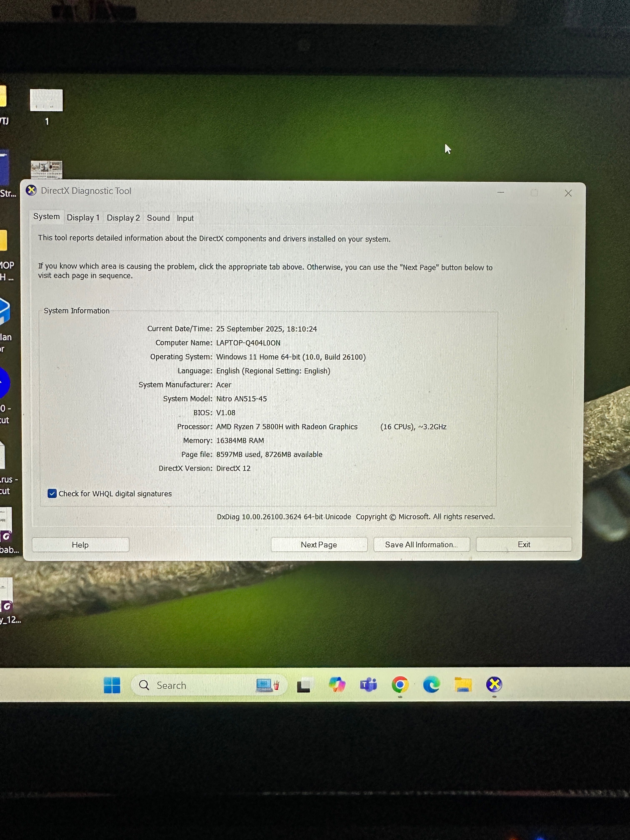The image size is (630, 840).
Task: Go to the Input tab
Action: click(x=185, y=218)
